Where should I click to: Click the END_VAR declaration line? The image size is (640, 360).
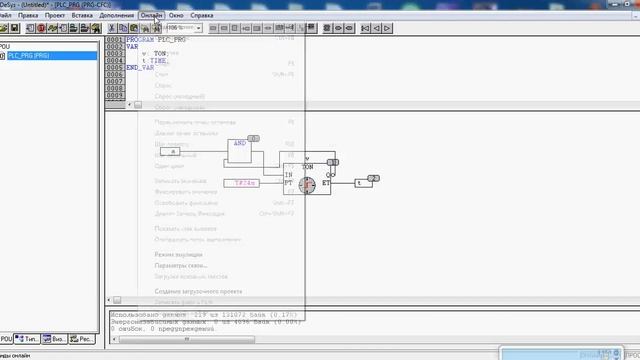(x=140, y=68)
